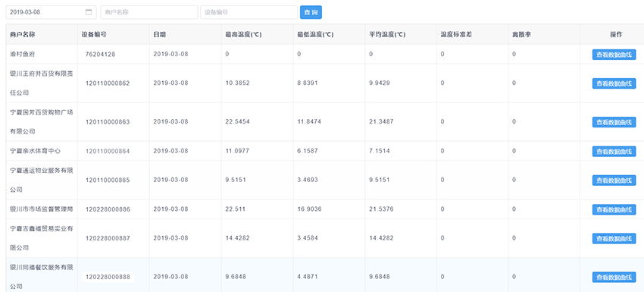644x292 pixels.
Task: Click max temperature value 11.0977
Action: tap(237, 151)
